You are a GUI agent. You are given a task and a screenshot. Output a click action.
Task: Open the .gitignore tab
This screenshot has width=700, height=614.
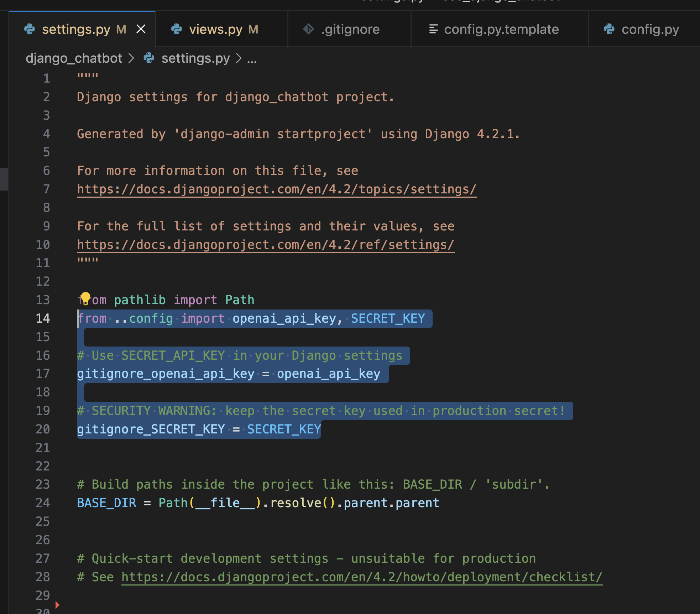pyautogui.click(x=350, y=29)
